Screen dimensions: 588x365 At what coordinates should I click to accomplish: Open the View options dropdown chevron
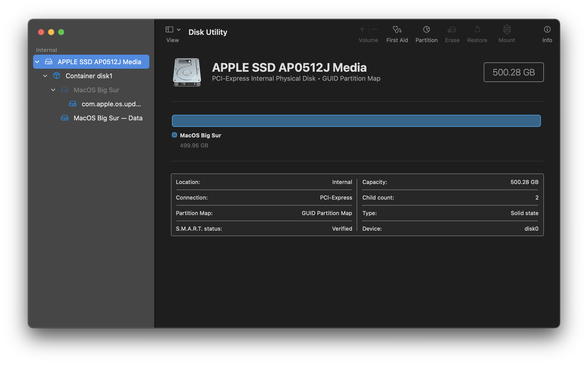pyautogui.click(x=179, y=30)
